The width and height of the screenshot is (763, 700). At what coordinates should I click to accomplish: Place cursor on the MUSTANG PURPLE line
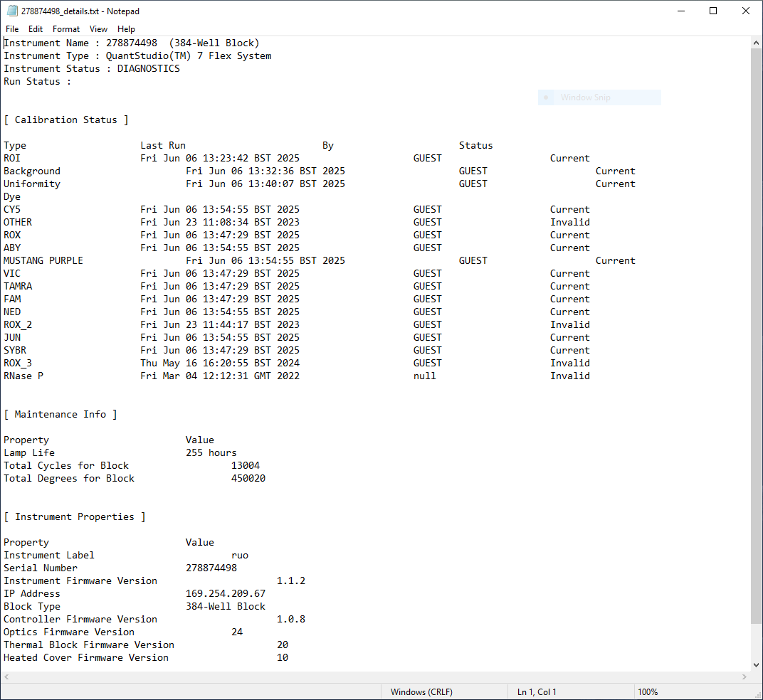coord(43,260)
